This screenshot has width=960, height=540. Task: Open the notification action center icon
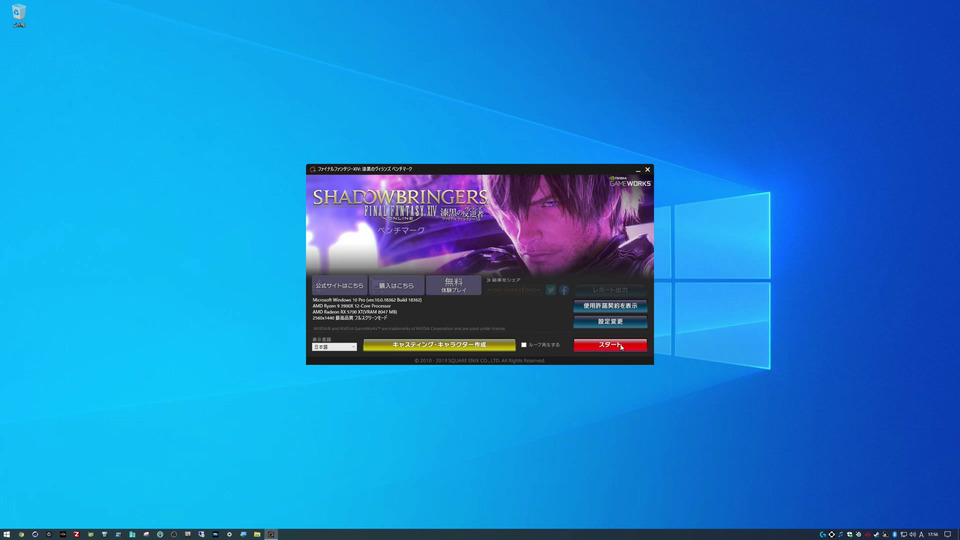[948, 534]
